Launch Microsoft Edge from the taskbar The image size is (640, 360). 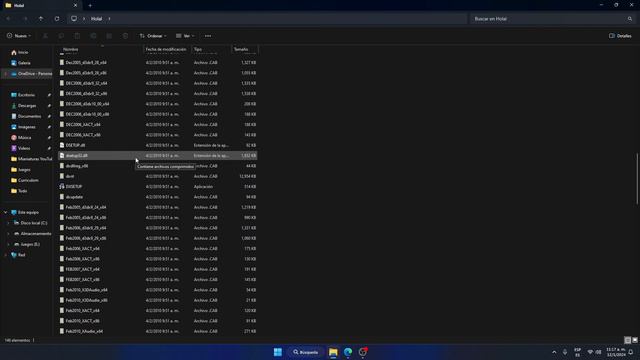(x=348, y=352)
